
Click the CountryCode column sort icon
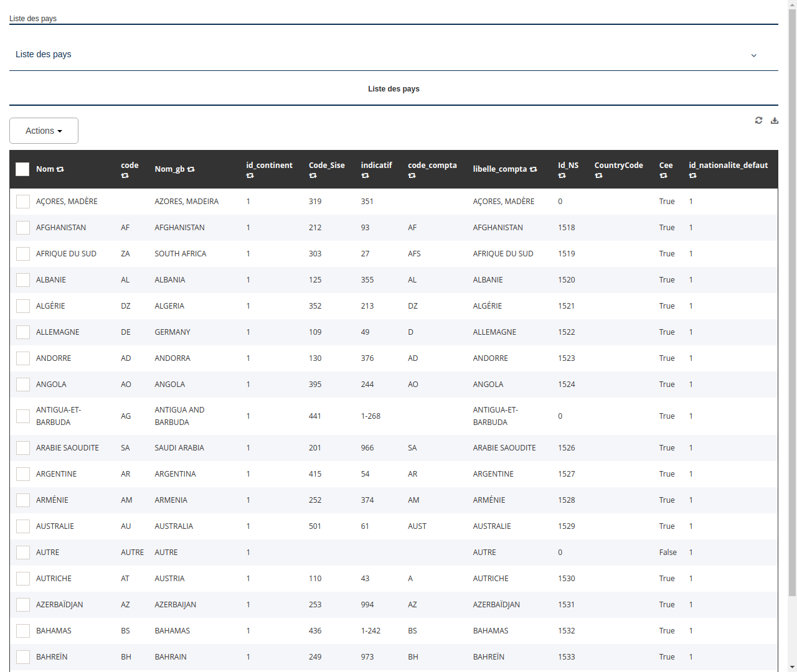[x=598, y=176]
